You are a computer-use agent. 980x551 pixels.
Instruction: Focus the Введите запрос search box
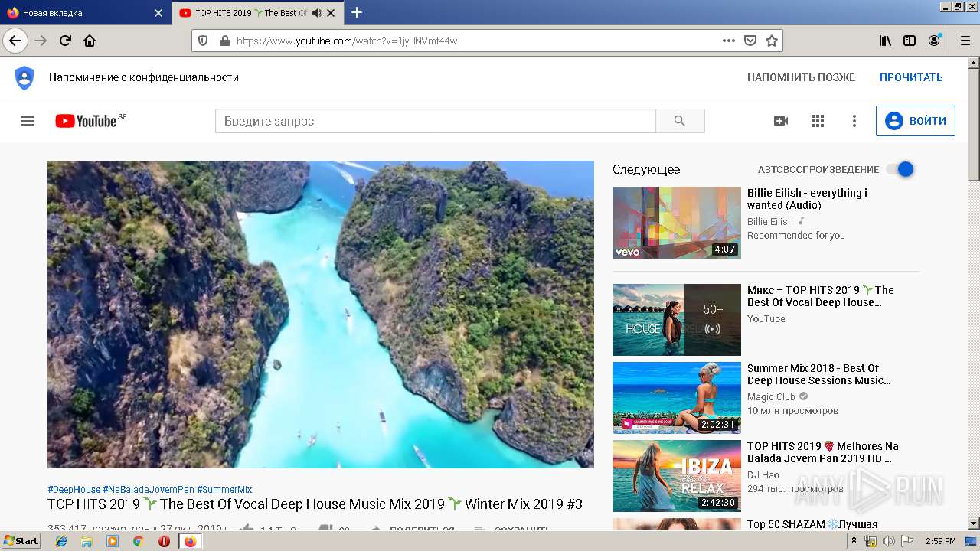pos(435,121)
